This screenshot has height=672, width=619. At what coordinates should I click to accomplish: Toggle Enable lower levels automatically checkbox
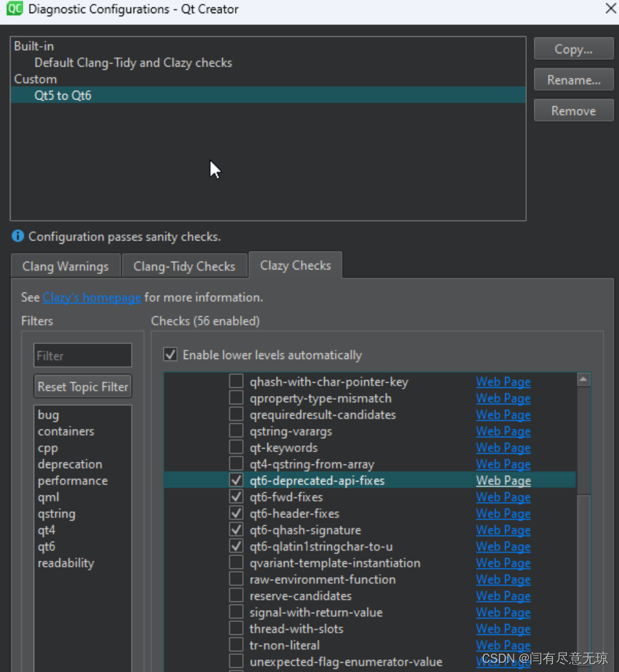(170, 354)
